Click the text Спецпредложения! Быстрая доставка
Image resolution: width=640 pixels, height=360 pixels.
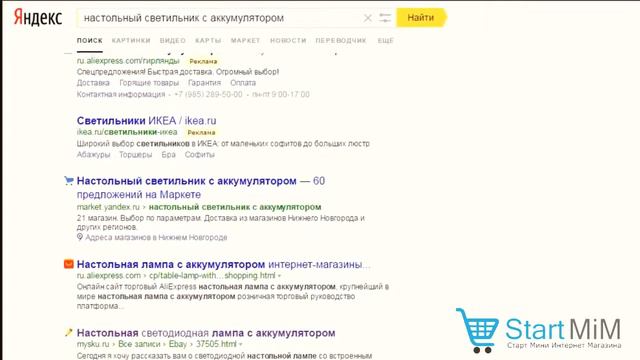click(144, 72)
